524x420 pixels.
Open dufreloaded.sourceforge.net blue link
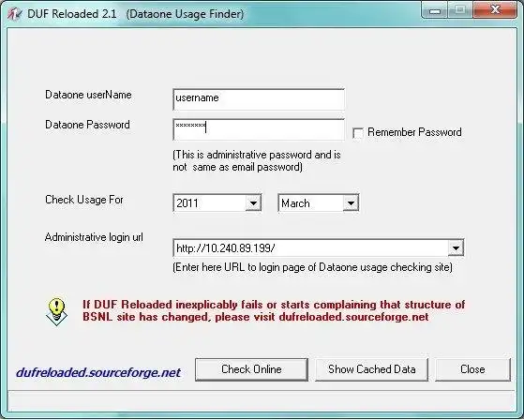click(98, 372)
